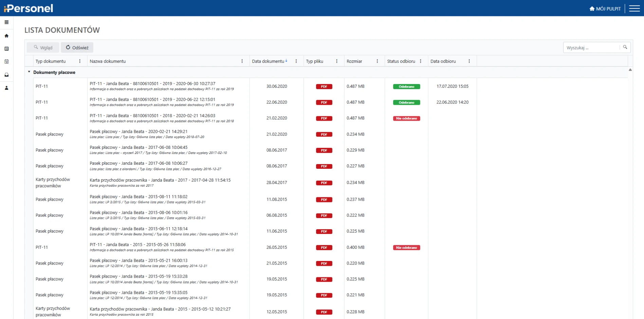
Task: Collapse the Dokumenty płacowe group
Action: [x=29, y=72]
